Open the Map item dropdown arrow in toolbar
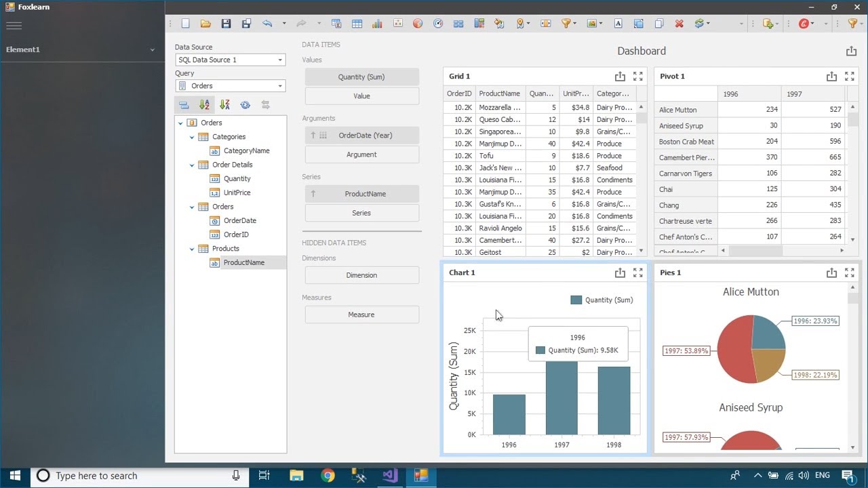Viewport: 868px width, 488px height. click(529, 24)
